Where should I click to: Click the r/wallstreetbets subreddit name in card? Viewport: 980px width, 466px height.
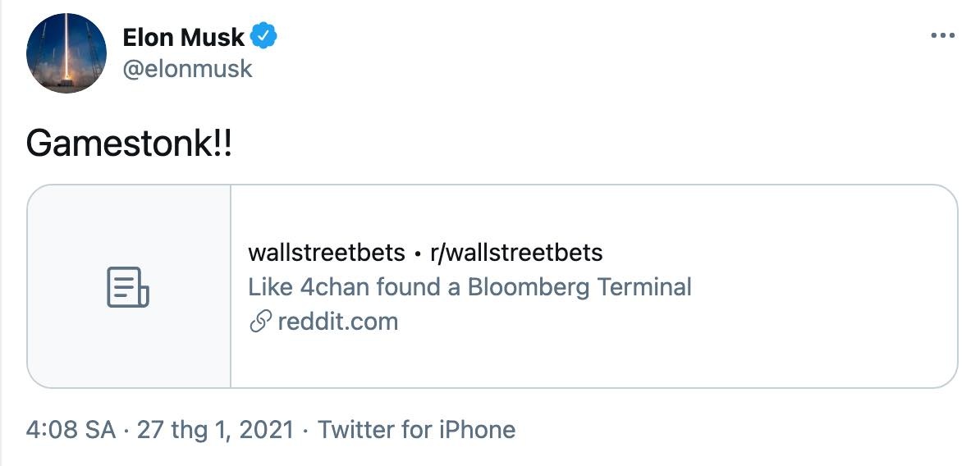tap(516, 253)
